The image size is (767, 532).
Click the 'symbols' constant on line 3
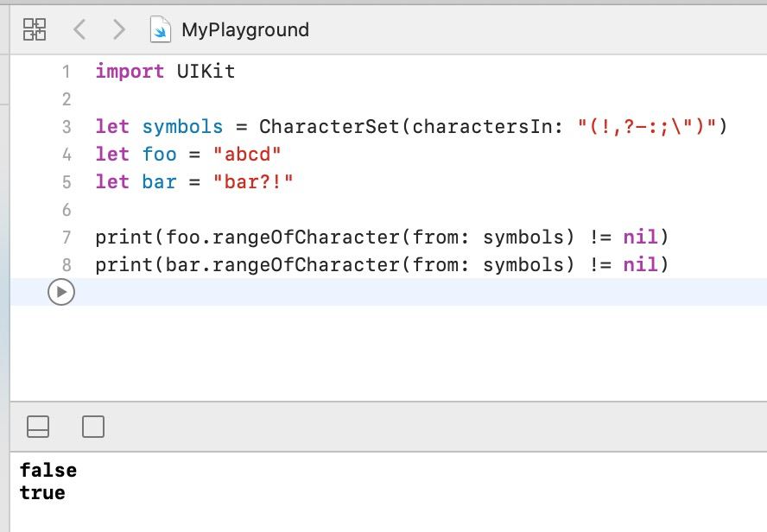[x=182, y=127]
